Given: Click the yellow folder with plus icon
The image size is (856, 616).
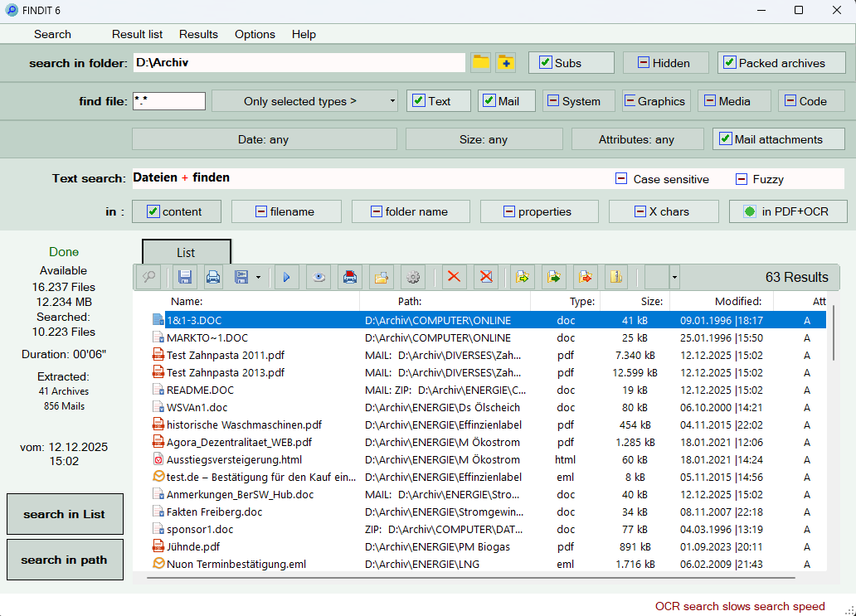Looking at the screenshot, I should click(506, 63).
